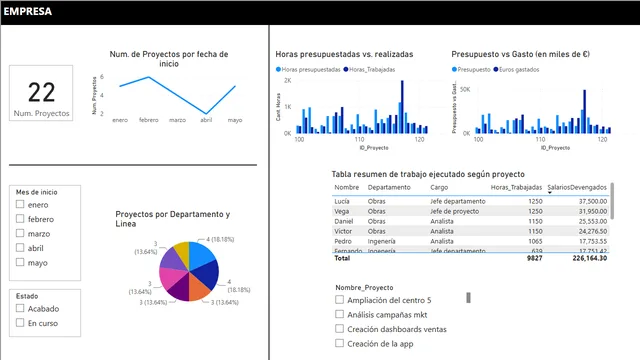640x360 pixels.
Task: Click the 22 Num. Proyectos card
Action: click(x=41, y=93)
